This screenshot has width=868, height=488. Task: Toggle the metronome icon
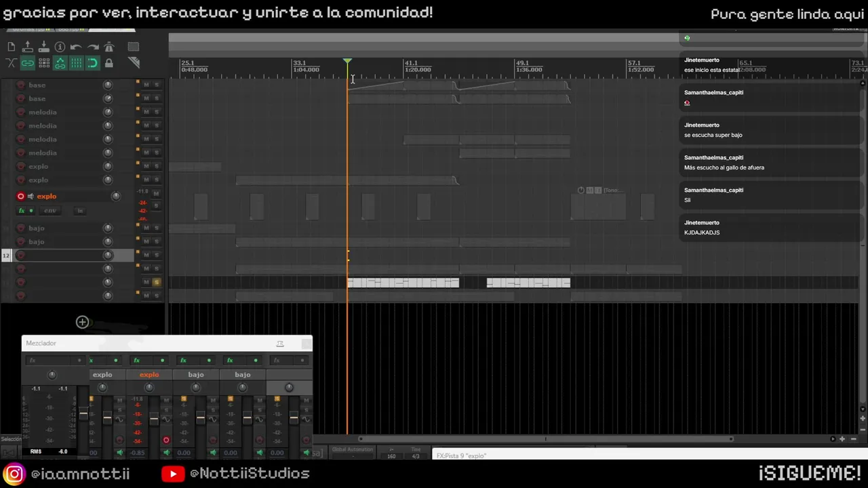pyautogui.click(x=109, y=47)
